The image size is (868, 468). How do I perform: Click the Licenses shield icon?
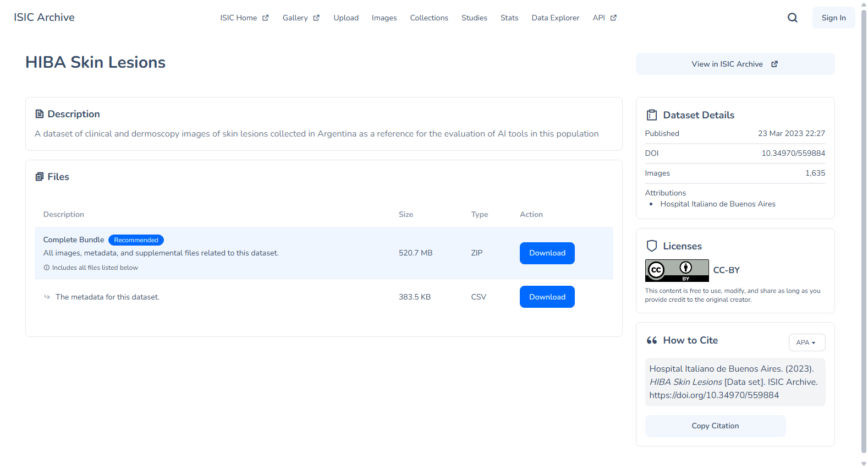652,246
